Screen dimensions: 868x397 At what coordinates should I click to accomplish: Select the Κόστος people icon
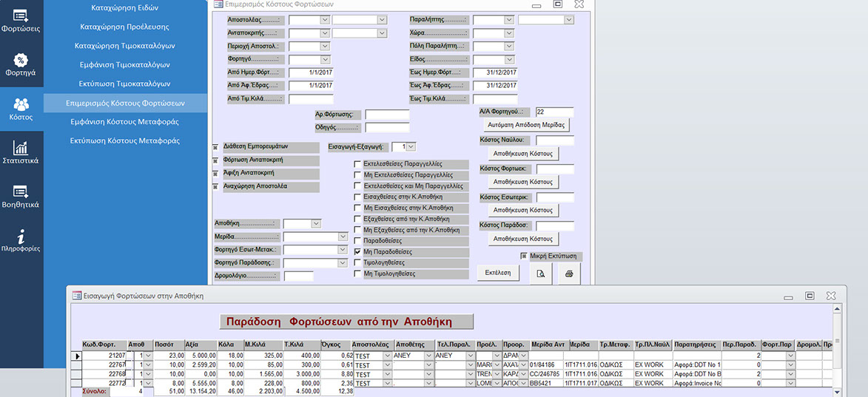click(x=21, y=108)
